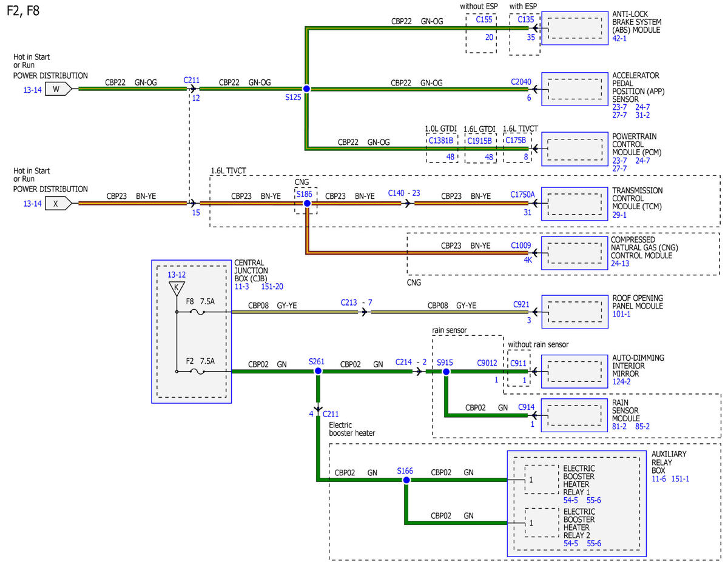Click the C921 connector label
The width and height of the screenshot is (728, 562).
522,304
